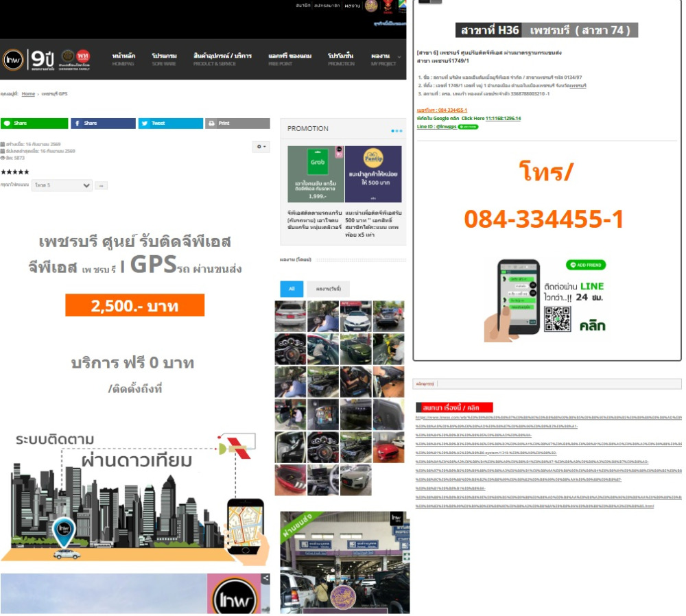The width and height of the screenshot is (686, 616).
Task: Tweet this page via Twitter button
Action: coord(171,123)
